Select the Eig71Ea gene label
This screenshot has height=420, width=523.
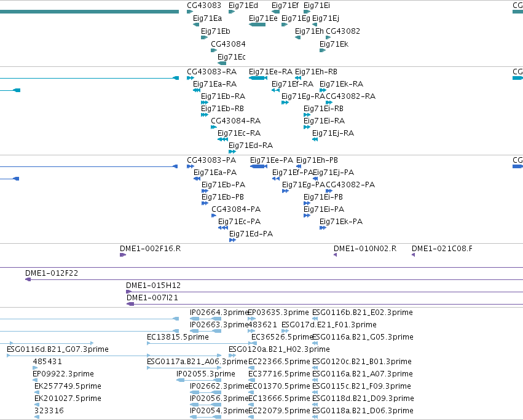click(207, 18)
